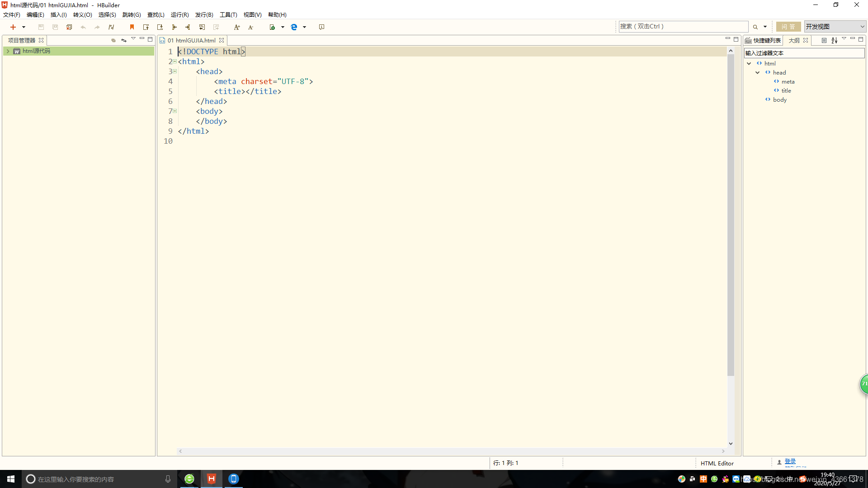The width and height of the screenshot is (868, 488).
Task: Open the 文件(F) menu
Action: pyautogui.click(x=12, y=15)
